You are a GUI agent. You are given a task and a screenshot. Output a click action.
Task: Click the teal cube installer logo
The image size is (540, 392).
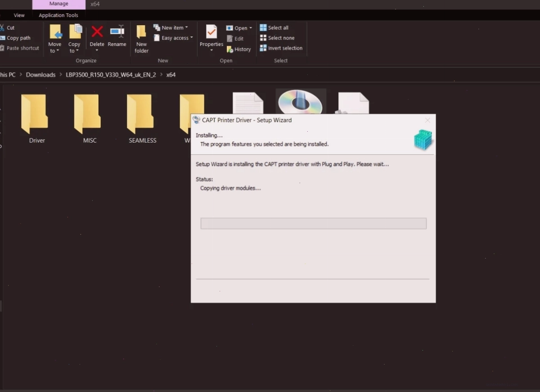423,139
